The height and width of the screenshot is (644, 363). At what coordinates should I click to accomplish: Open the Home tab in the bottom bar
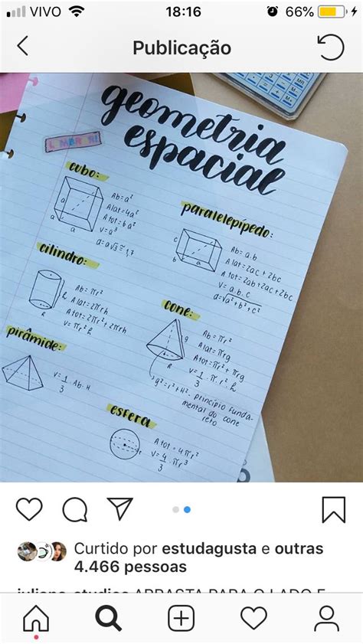pos(36,619)
